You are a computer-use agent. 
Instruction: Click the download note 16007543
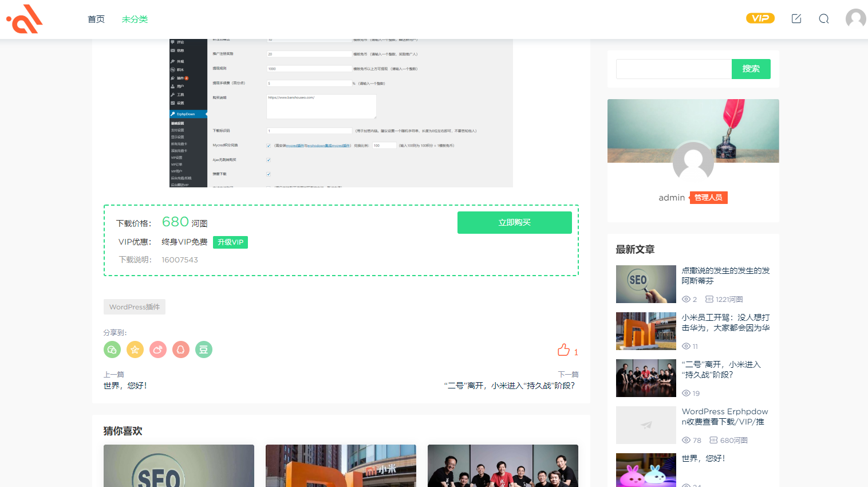click(180, 260)
